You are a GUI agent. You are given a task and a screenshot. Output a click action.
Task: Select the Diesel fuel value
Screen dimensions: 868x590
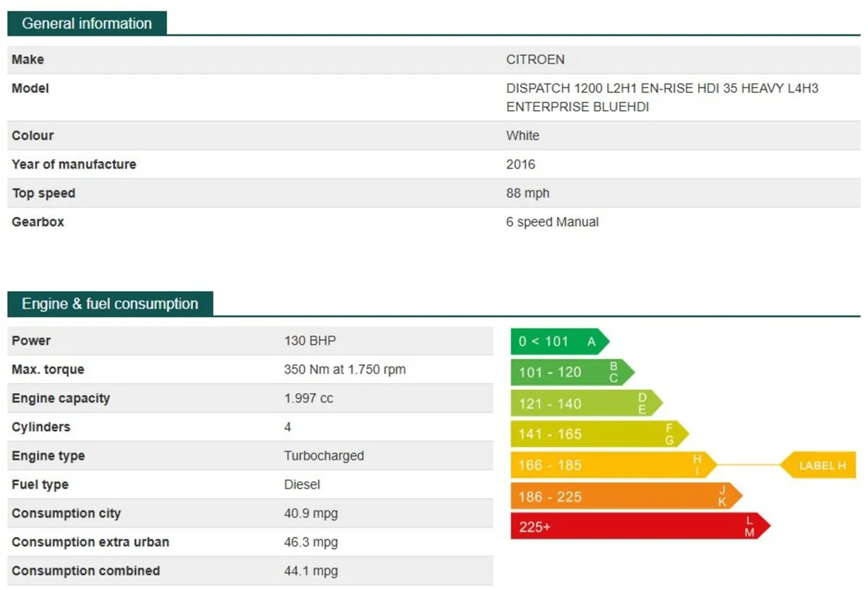click(x=302, y=485)
